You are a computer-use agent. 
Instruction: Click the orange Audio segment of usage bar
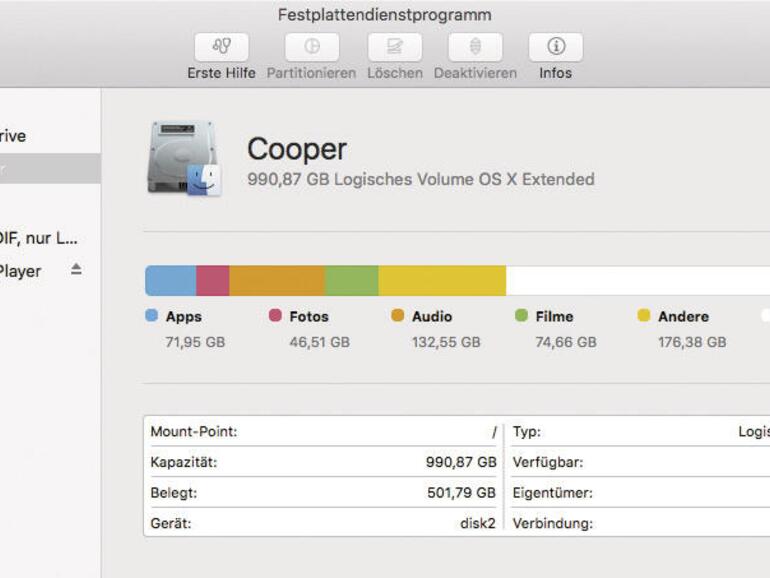[x=277, y=281]
